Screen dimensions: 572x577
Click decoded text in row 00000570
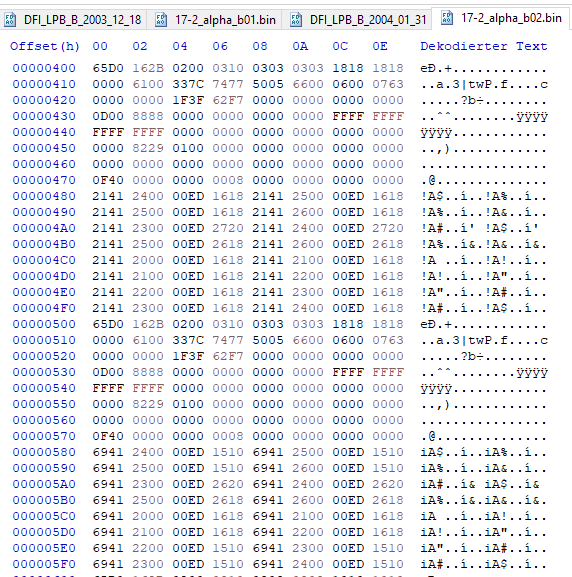pyautogui.click(x=484, y=436)
